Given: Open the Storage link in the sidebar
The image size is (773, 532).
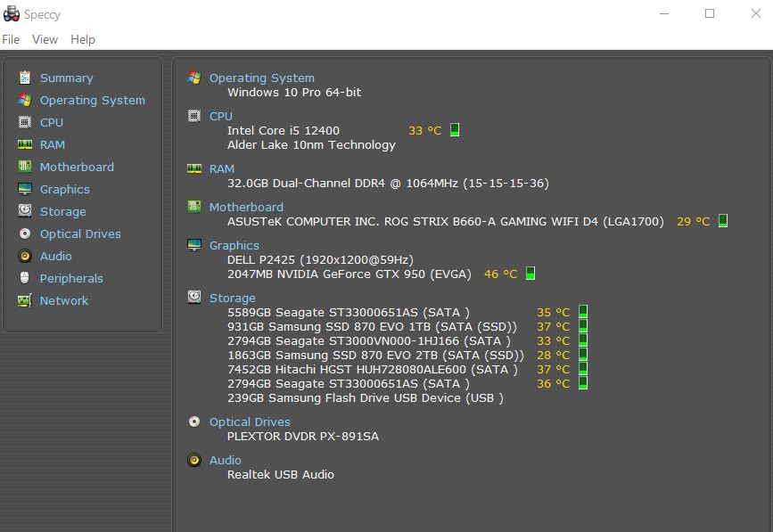Looking at the screenshot, I should click(x=63, y=211).
